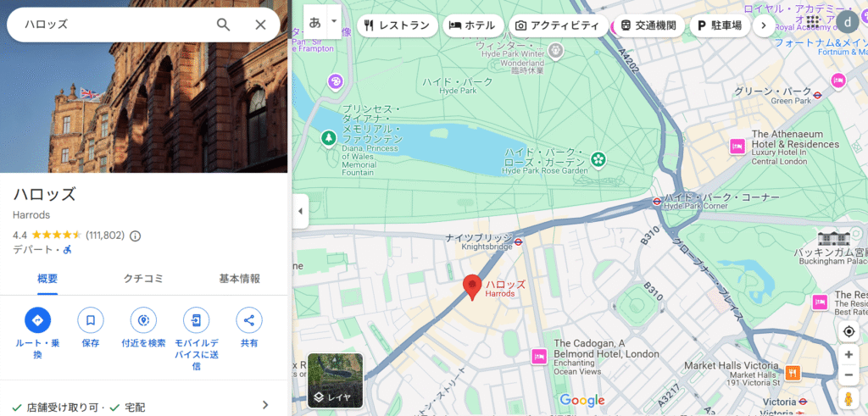Click the rating info circle icon
Image resolution: width=868 pixels, height=416 pixels.
(x=135, y=236)
